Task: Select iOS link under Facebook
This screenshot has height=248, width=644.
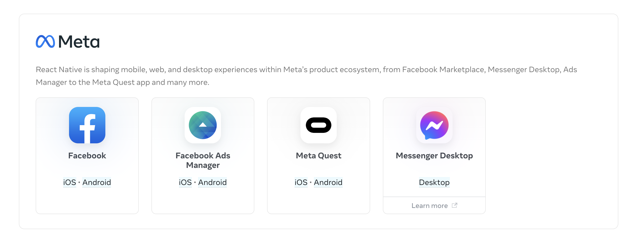Action: coord(69,182)
